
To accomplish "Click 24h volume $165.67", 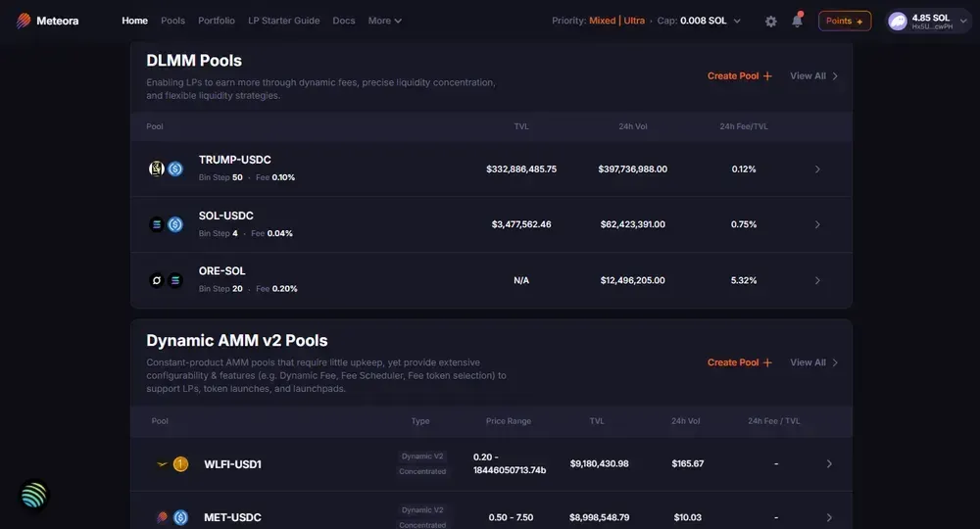I will pos(688,464).
